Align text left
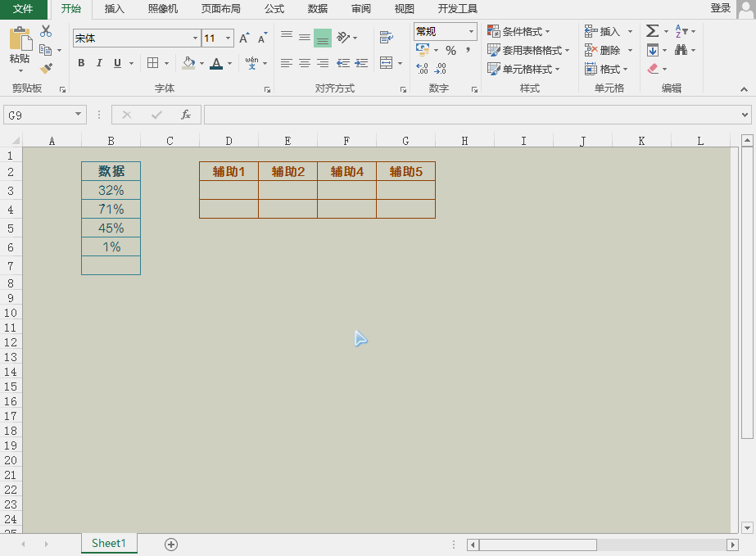Viewport: 756px width, 556px height. (x=287, y=63)
